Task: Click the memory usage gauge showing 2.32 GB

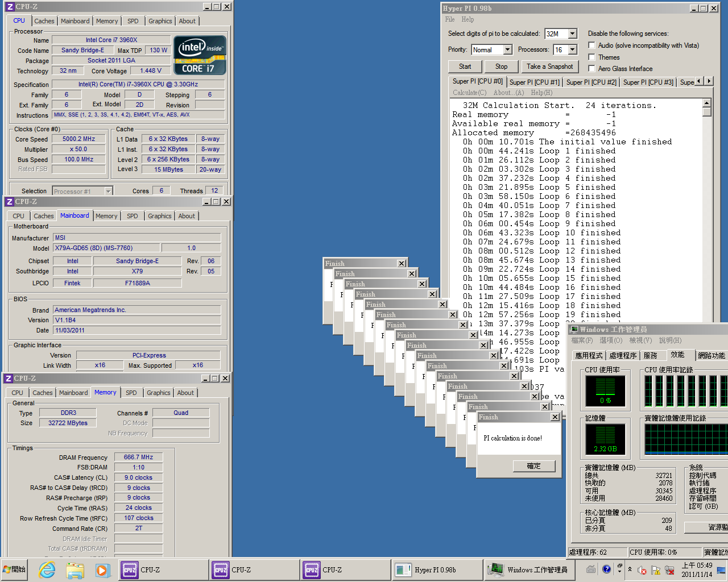Action: [605, 439]
